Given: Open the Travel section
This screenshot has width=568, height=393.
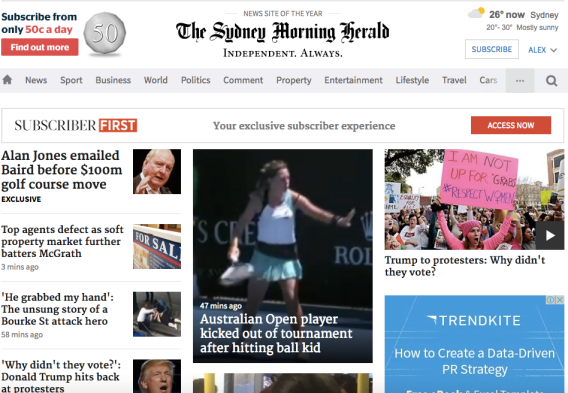Looking at the screenshot, I should pyautogui.click(x=454, y=80).
